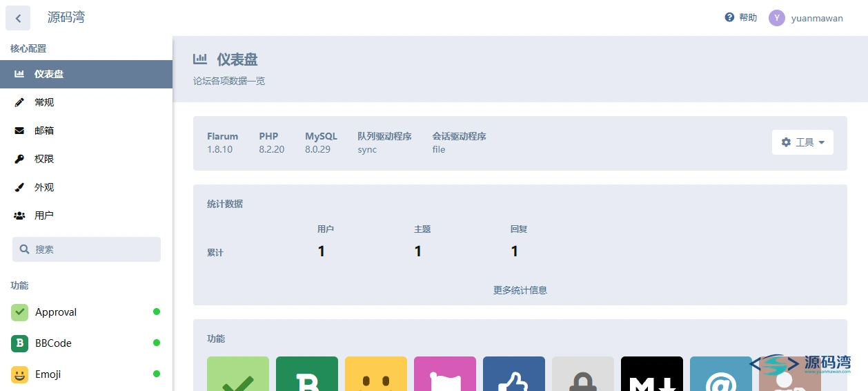Open the 源码湾 forum title link
868x391 pixels.
click(x=66, y=18)
